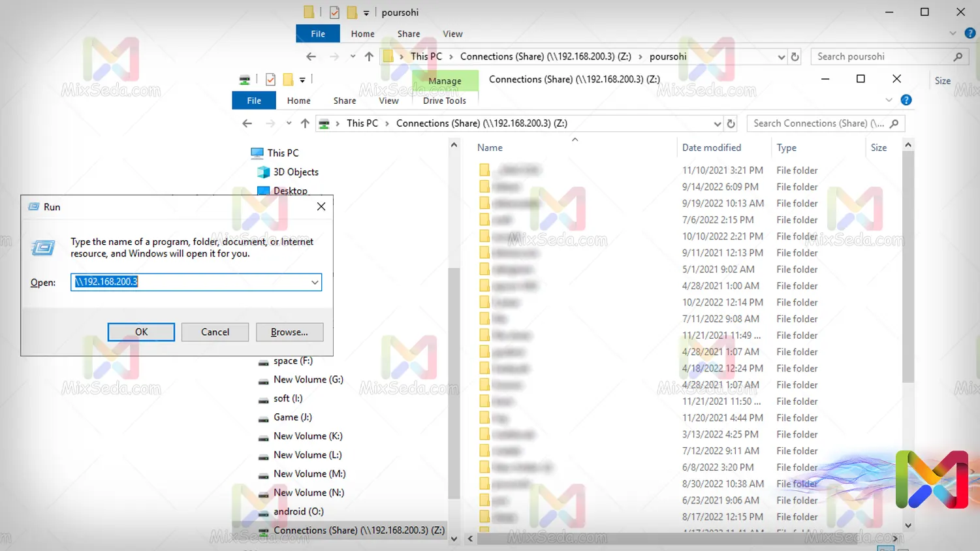Click the Up arrow in front window
Image resolution: width=980 pixels, height=551 pixels.
(x=305, y=123)
